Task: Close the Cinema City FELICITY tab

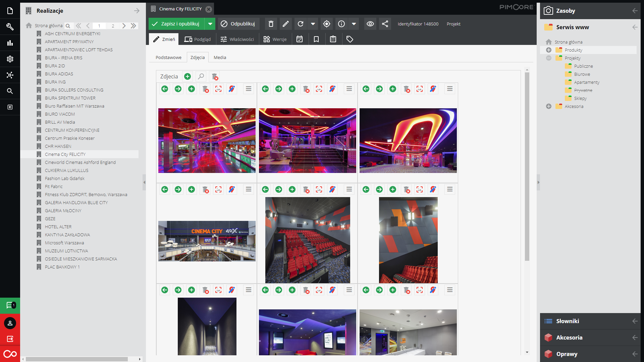Action: tap(209, 9)
